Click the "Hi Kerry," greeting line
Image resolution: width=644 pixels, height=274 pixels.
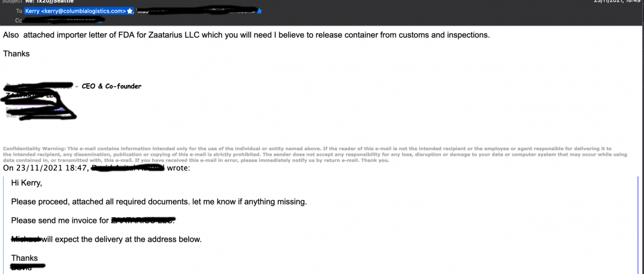pos(27,185)
